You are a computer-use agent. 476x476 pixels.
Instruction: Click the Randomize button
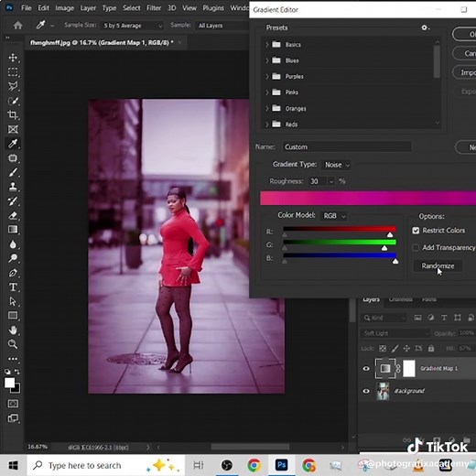(438, 265)
